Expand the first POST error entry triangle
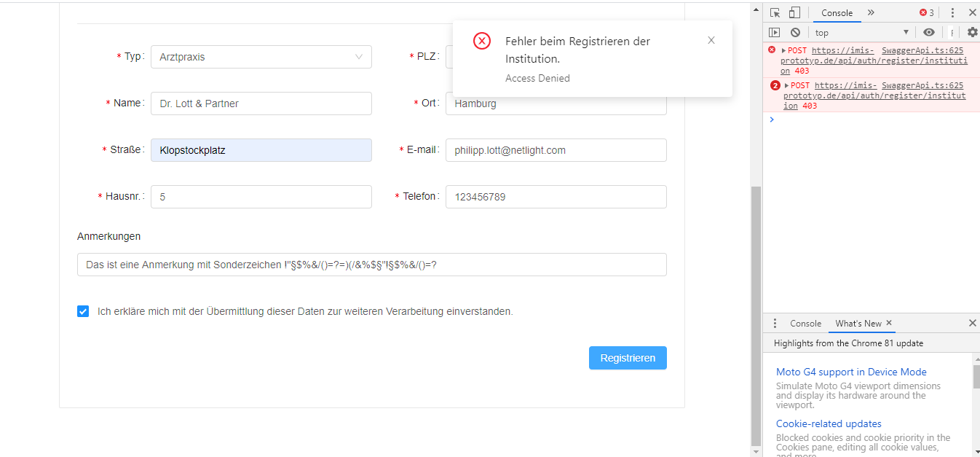 (783, 50)
